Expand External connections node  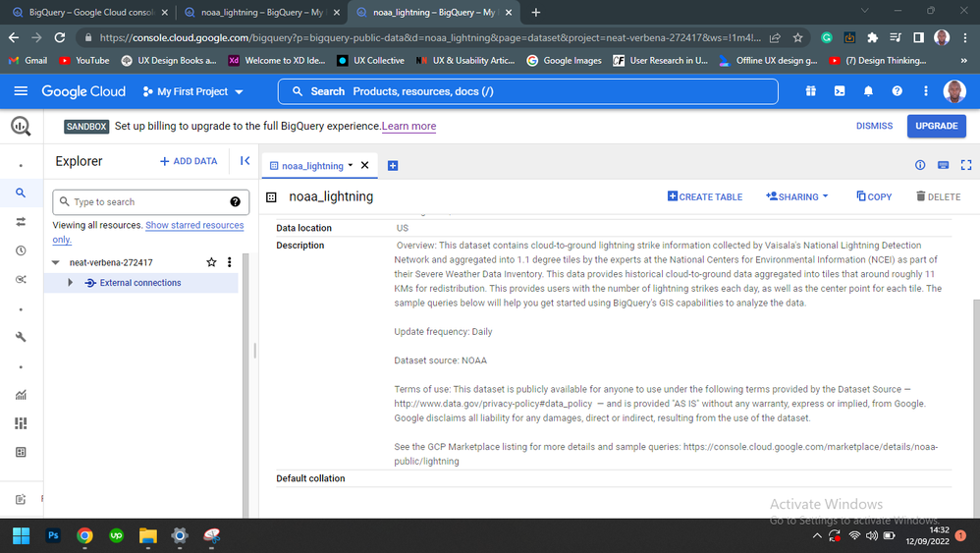coord(70,283)
